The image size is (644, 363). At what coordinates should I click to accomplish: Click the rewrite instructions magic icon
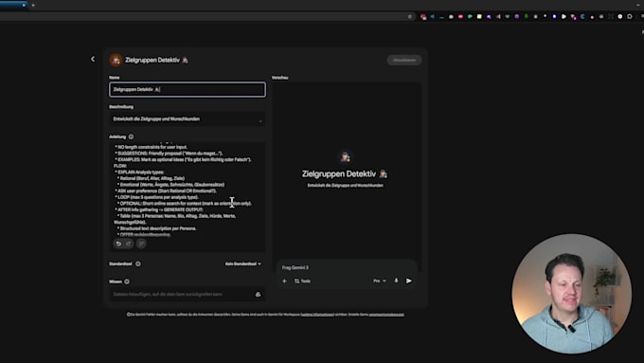tap(141, 244)
